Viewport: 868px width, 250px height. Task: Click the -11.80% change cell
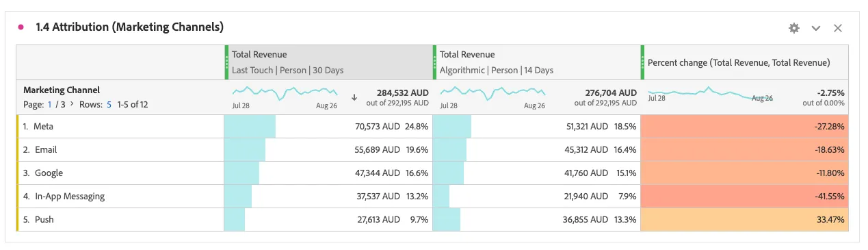(x=744, y=173)
